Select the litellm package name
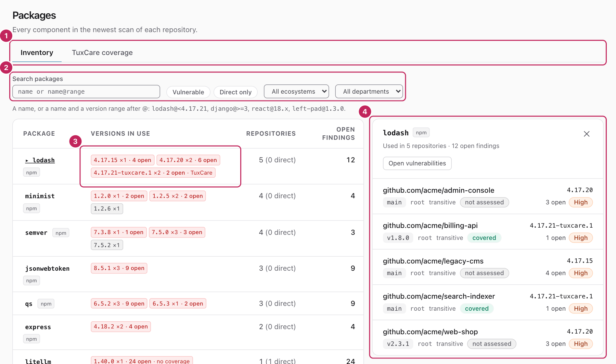The width and height of the screenshot is (616, 364). (x=38, y=361)
